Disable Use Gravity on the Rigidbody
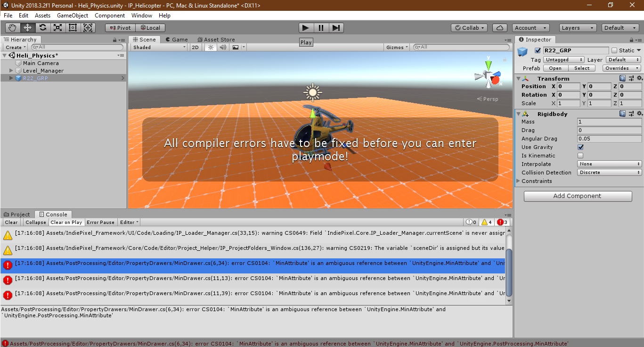The width and height of the screenshot is (644, 347). (580, 147)
